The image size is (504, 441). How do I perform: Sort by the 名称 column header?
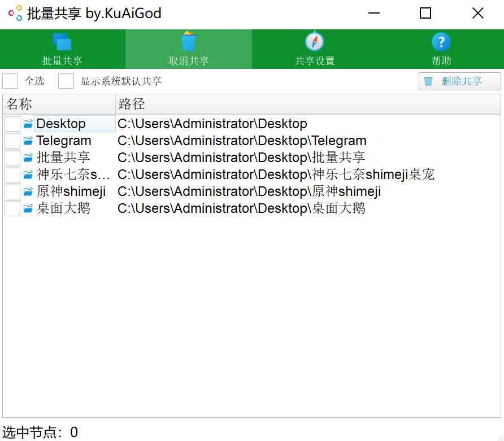click(x=59, y=104)
